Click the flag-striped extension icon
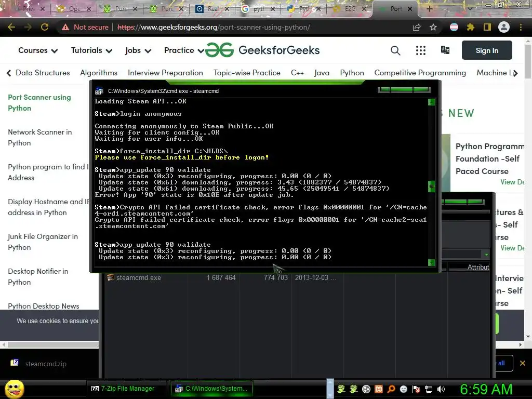532x399 pixels. (454, 27)
